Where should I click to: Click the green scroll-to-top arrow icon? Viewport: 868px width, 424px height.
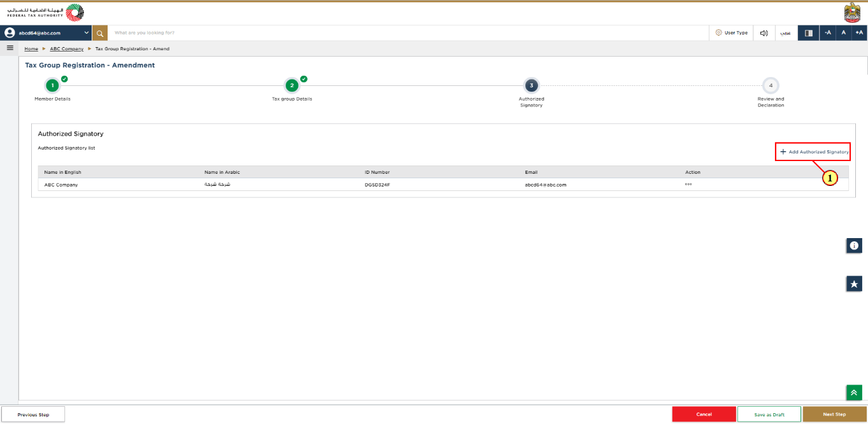click(854, 393)
